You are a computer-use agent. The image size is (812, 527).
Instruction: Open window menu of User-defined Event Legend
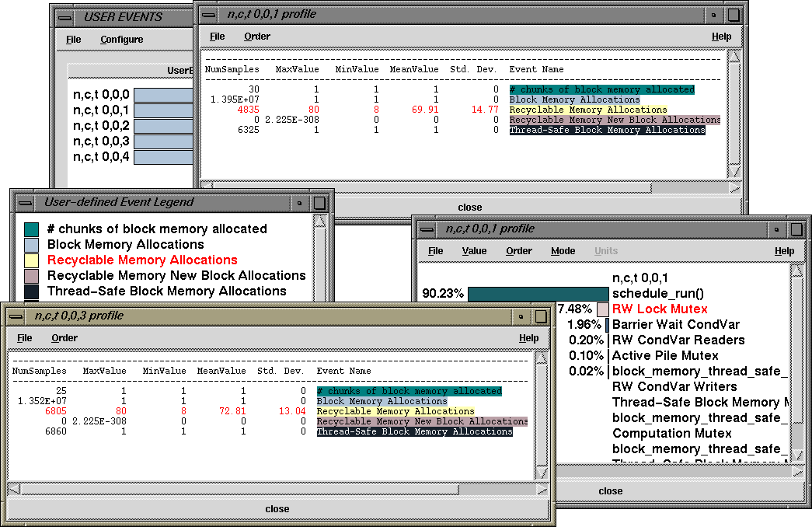point(26,202)
